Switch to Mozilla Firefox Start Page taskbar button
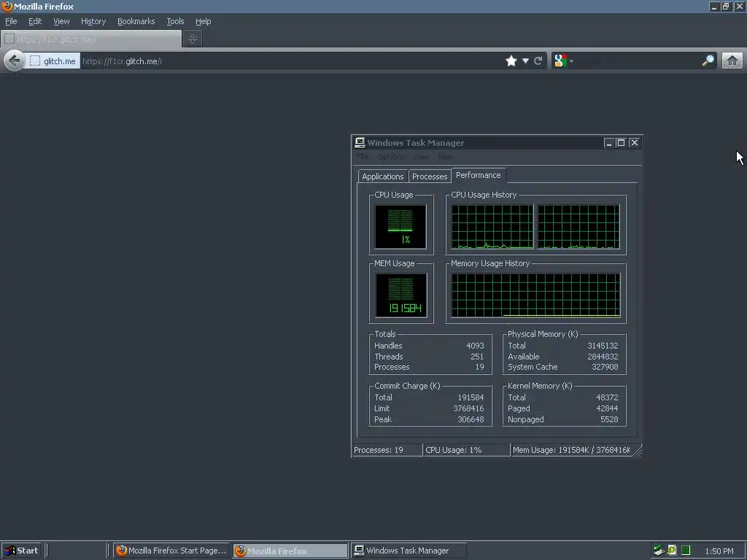 pyautogui.click(x=171, y=551)
